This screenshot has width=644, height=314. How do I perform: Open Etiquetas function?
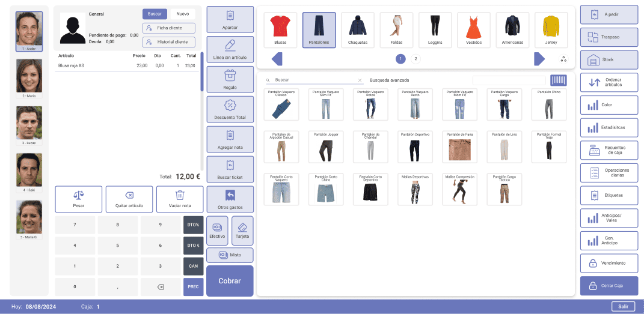pos(609,195)
